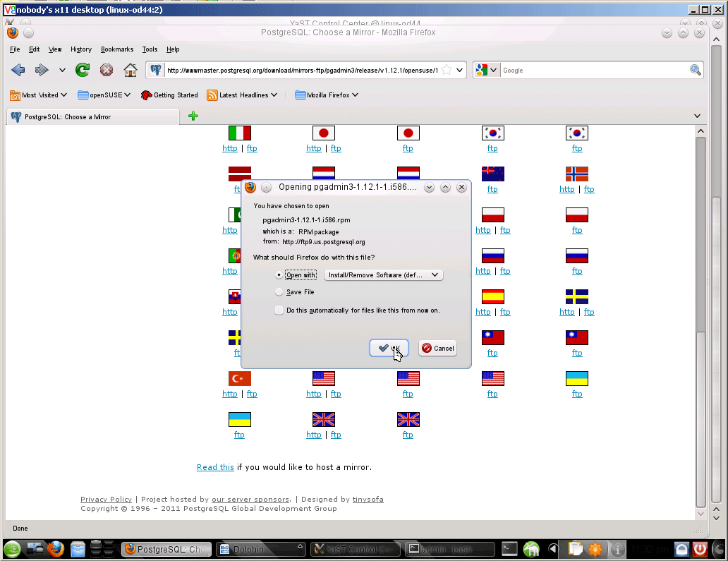Viewport: 728px width, 561px height.
Task: Open the list all tabs dropdown arrow
Action: [697, 116]
